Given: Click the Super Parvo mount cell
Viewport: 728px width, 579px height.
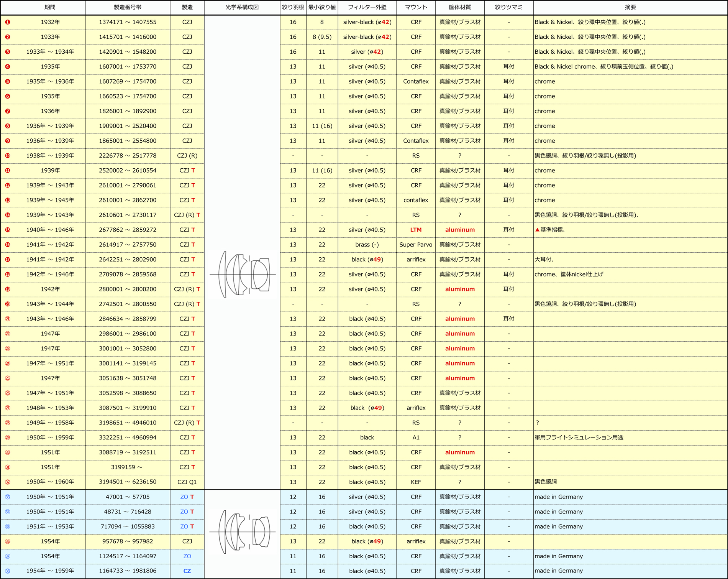Looking at the screenshot, I should pos(416,245).
